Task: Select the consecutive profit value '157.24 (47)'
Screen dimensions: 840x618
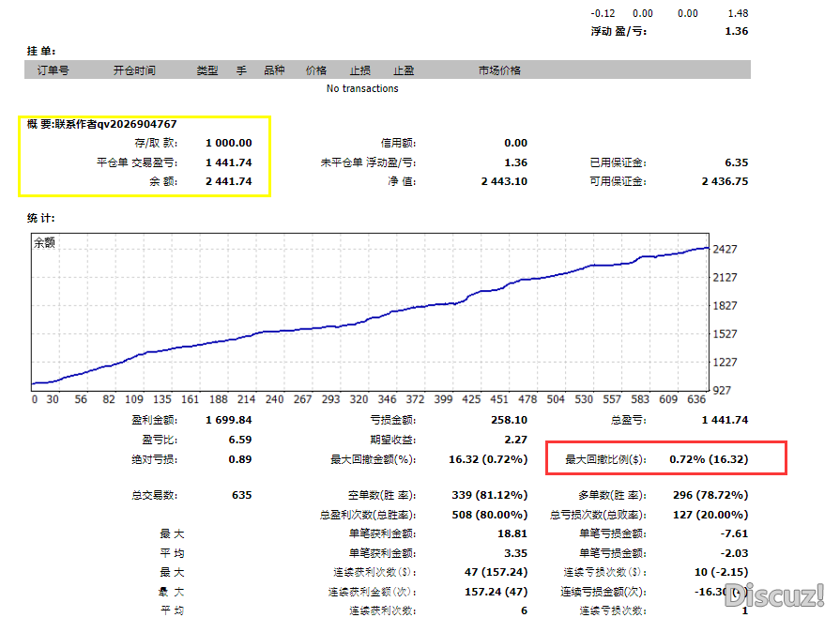Action: (496, 592)
